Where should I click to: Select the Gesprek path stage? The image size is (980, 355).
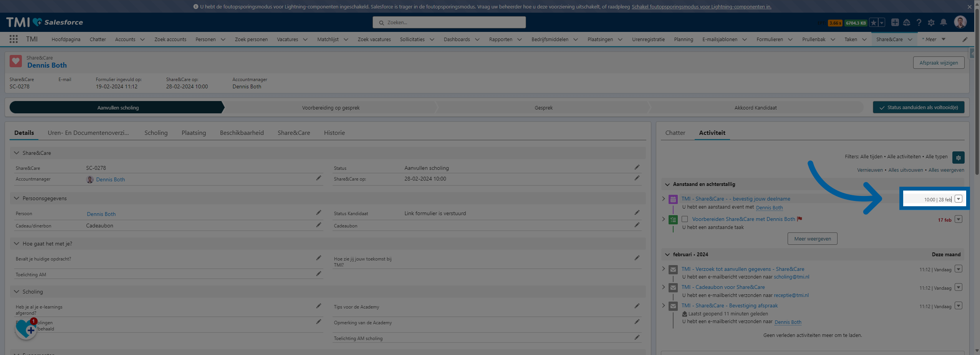(543, 108)
